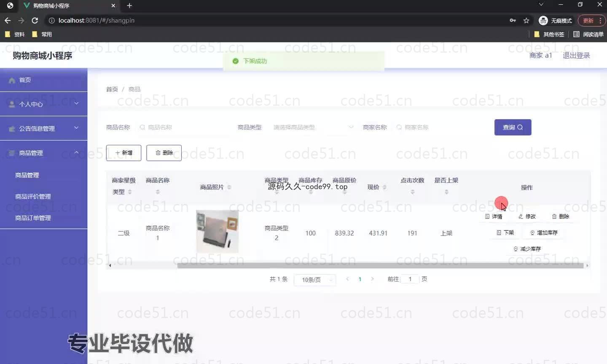
Task: Click the 首页 breadcrumb link
Action: click(x=112, y=89)
